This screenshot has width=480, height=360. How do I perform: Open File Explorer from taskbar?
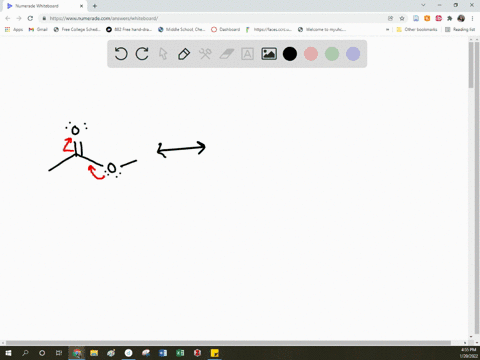(x=94, y=353)
